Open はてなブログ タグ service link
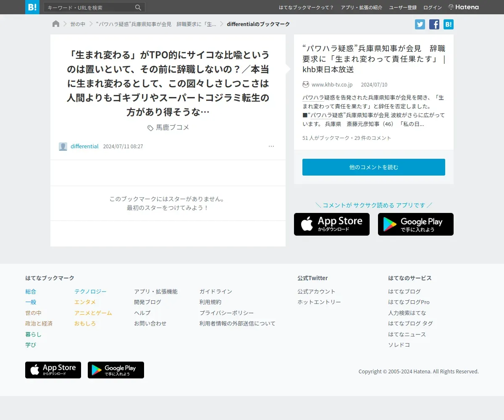The width and height of the screenshot is (504, 420). tap(410, 323)
